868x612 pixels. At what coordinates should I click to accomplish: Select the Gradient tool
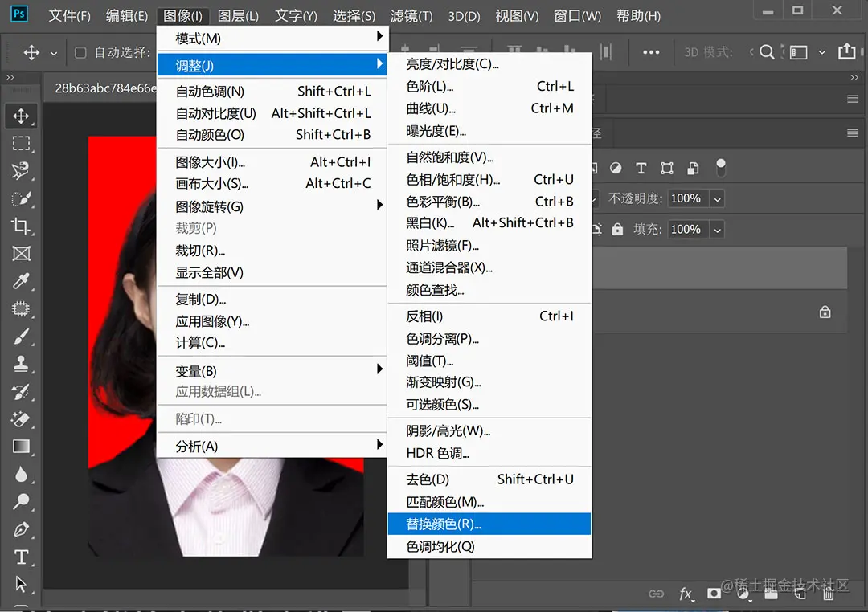(x=21, y=447)
